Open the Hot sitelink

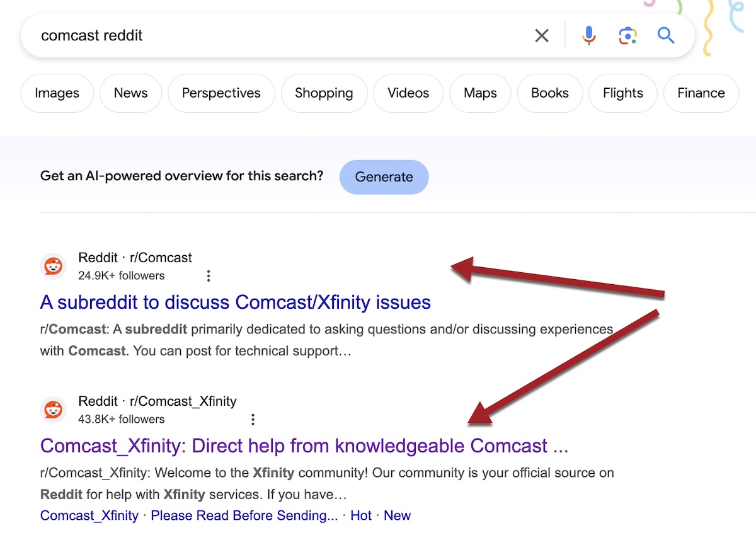(x=361, y=515)
